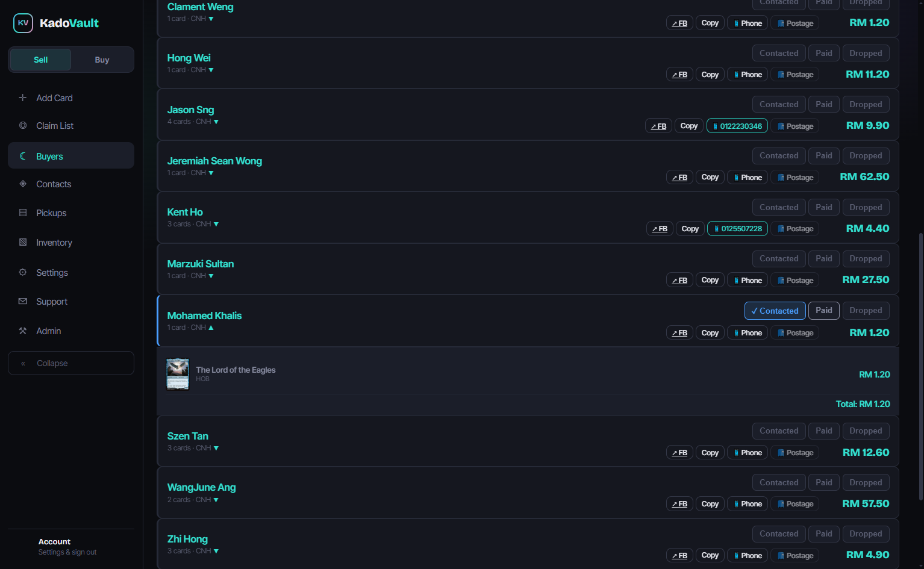Open the Admin section

(71, 331)
